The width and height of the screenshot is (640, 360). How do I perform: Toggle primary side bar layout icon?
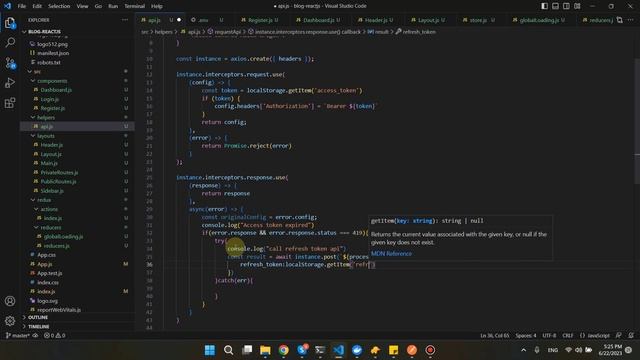point(544,6)
